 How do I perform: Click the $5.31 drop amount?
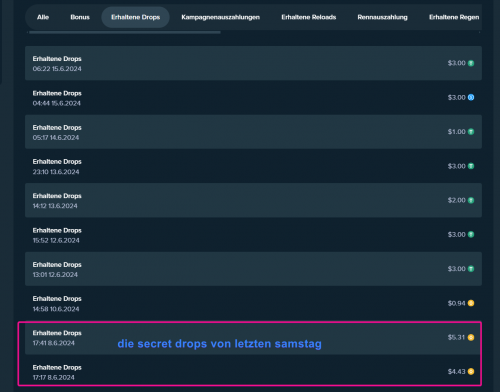[456, 337]
